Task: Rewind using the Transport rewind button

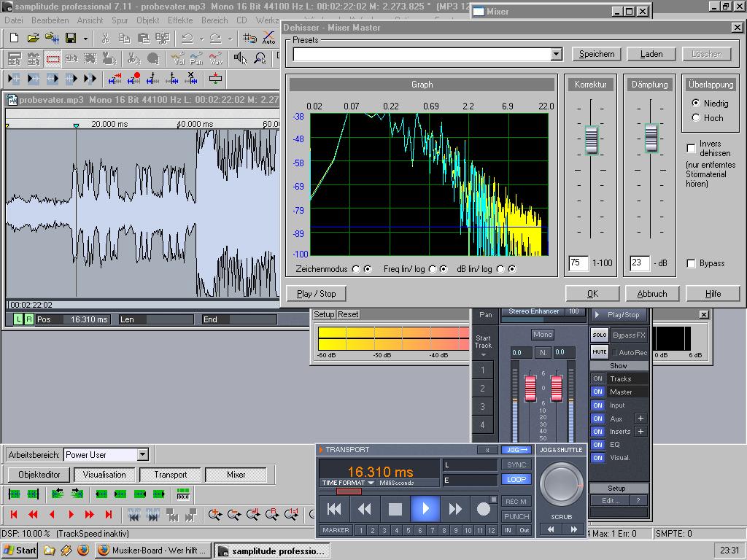Action: 365,509
